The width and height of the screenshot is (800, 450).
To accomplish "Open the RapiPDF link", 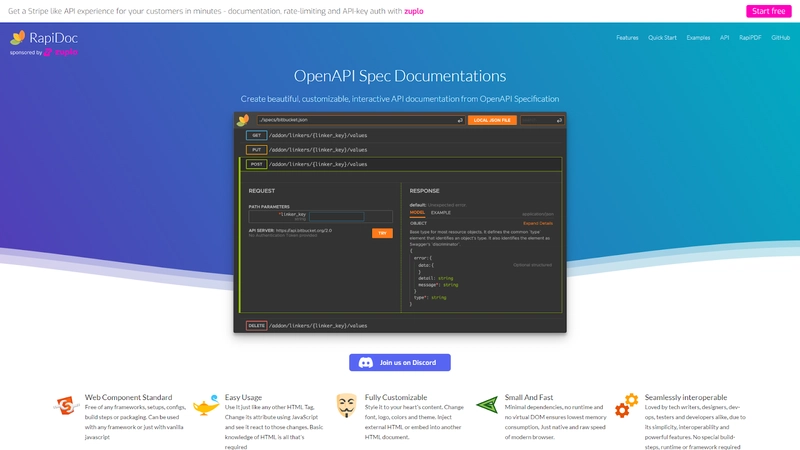I will [750, 38].
